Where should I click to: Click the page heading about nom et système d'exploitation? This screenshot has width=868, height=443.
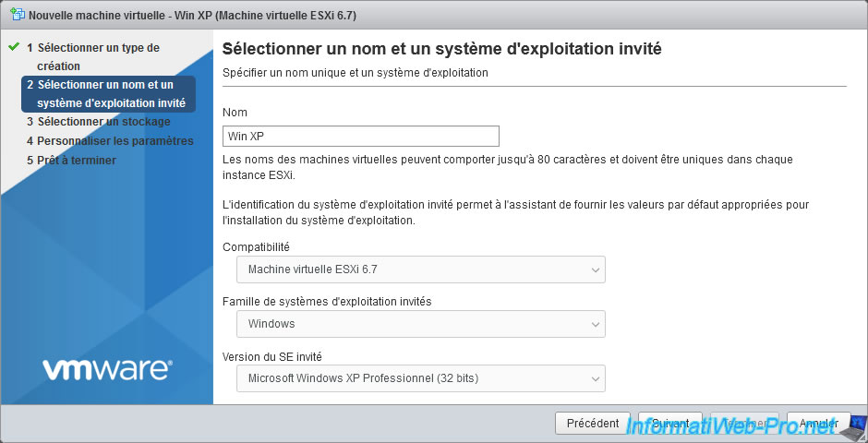[442, 48]
